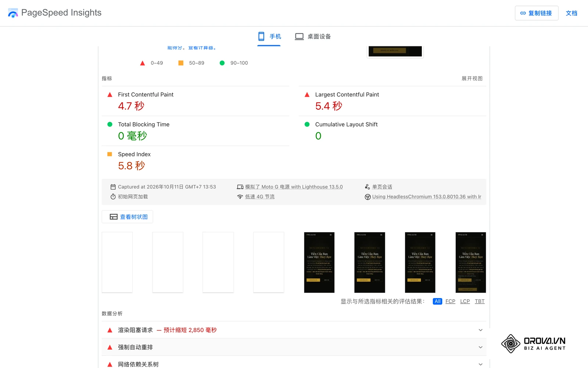This screenshot has width=588, height=368.
Task: Expand the 网络依赖关系树 audit chevron
Action: 480,364
